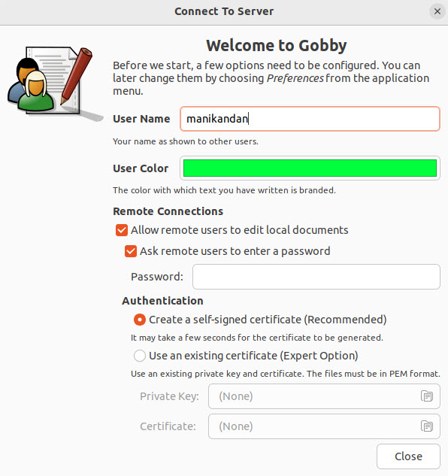
Task: Open the Certificate file chooser
Action: coord(324,426)
